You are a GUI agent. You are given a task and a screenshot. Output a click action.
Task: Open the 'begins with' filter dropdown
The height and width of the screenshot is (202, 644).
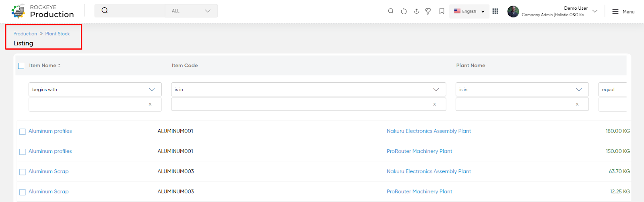[95, 90]
